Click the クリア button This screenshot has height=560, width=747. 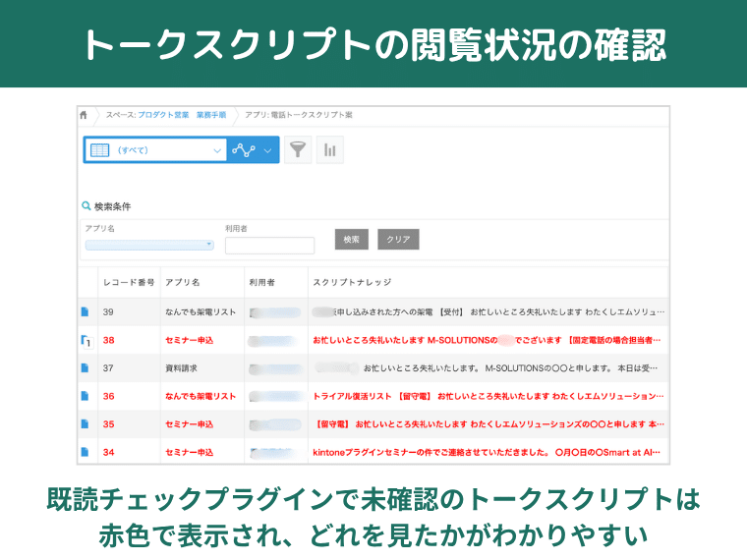click(x=398, y=239)
